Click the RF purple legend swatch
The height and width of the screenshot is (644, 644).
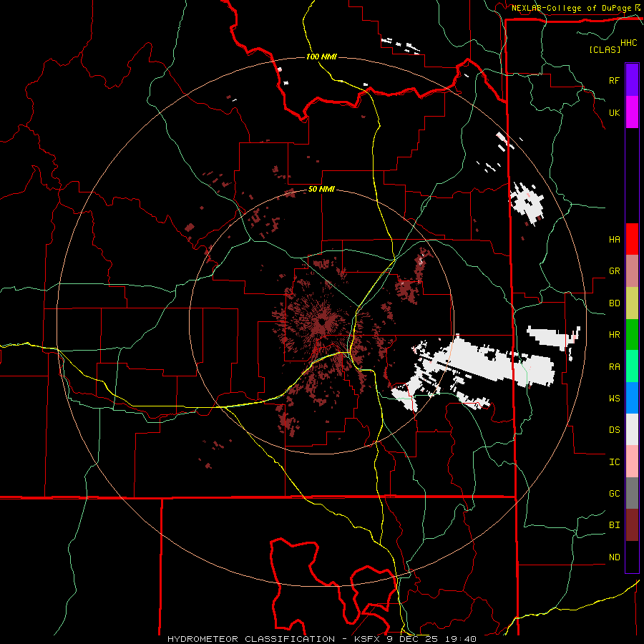click(x=632, y=80)
